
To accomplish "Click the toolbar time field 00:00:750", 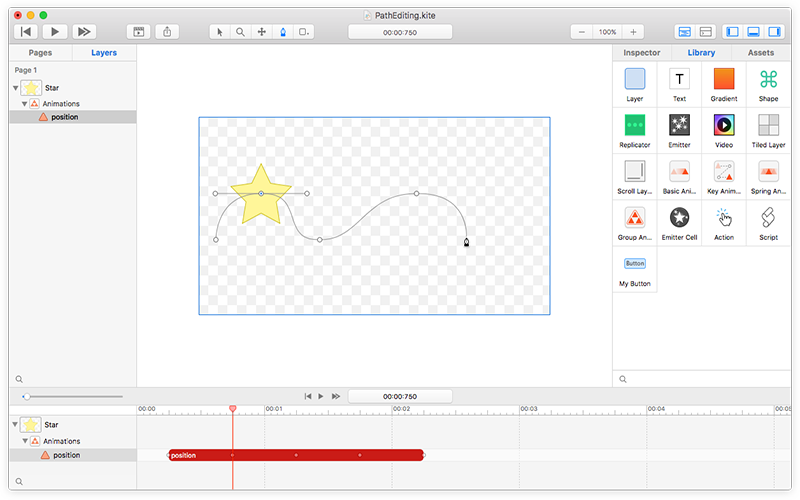I will [x=400, y=32].
